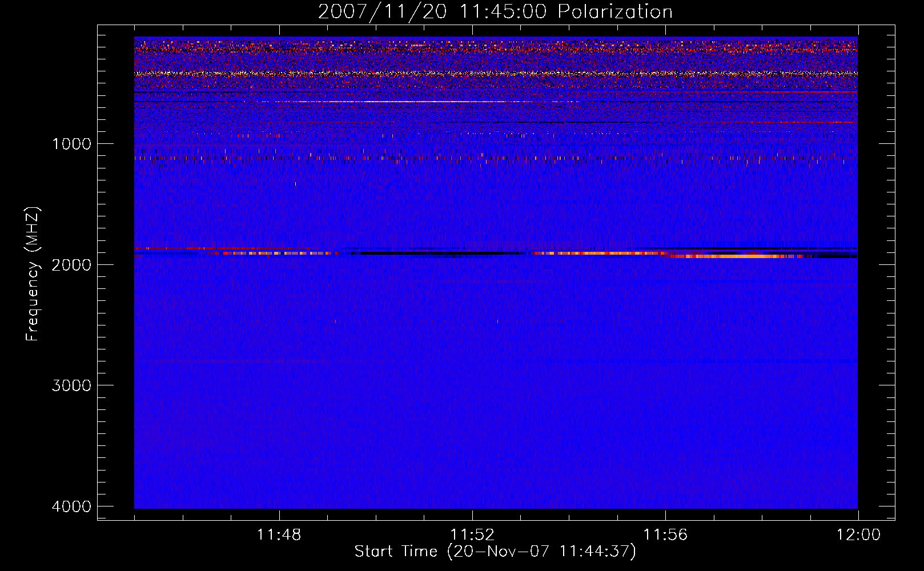Click the 11:56 time axis label
The width and height of the screenshot is (924, 571).
[665, 535]
